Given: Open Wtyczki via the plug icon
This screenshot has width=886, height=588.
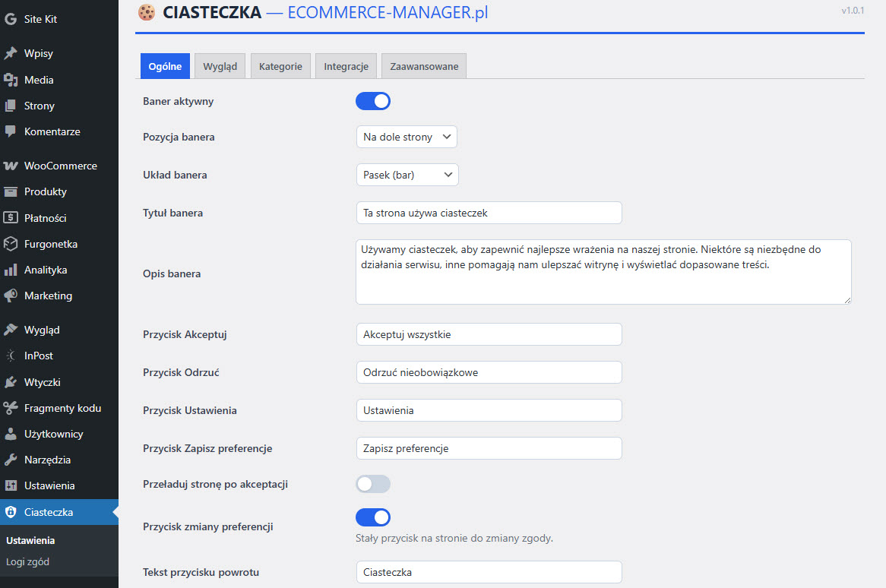Looking at the screenshot, I should point(11,382).
